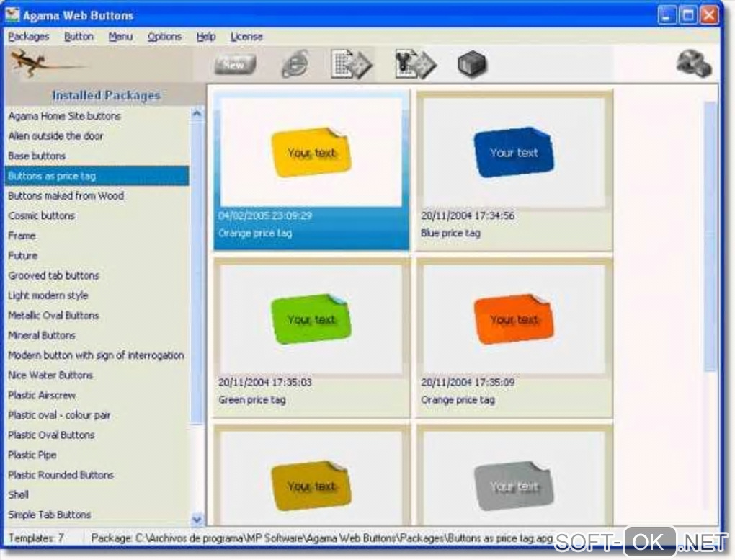Screen dimensions: 735x560
Task: Select Metallic Oval Buttons package
Action: tap(97, 315)
